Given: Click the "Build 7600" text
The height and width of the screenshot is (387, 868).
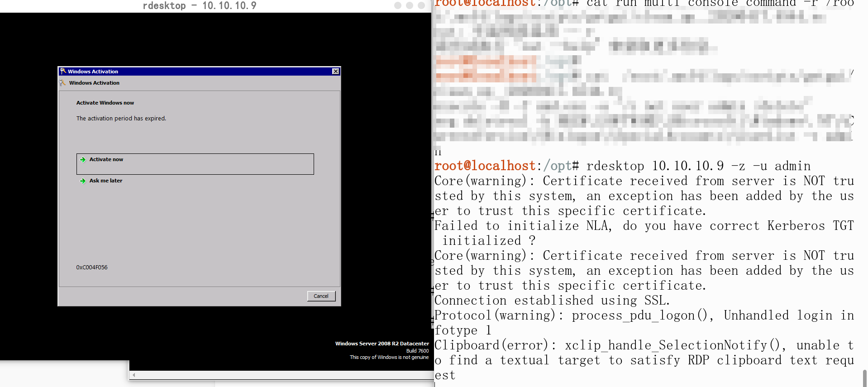Looking at the screenshot, I should click(x=417, y=351).
